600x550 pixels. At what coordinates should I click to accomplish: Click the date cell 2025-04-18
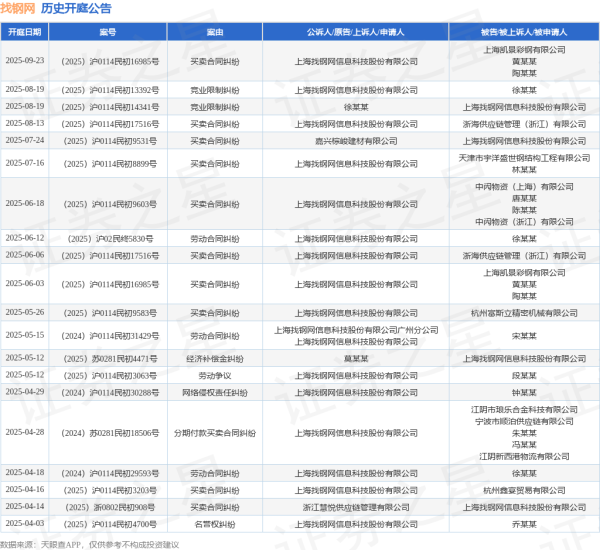(x=25, y=473)
